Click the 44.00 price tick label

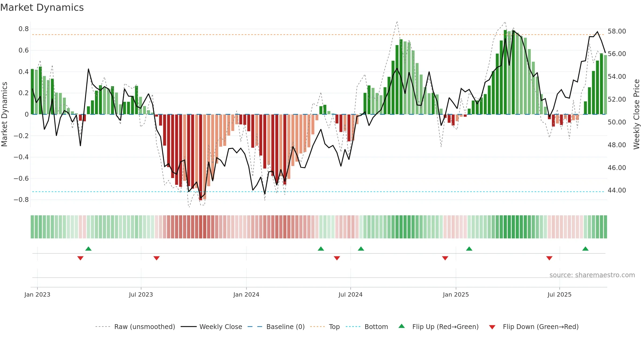point(617,190)
